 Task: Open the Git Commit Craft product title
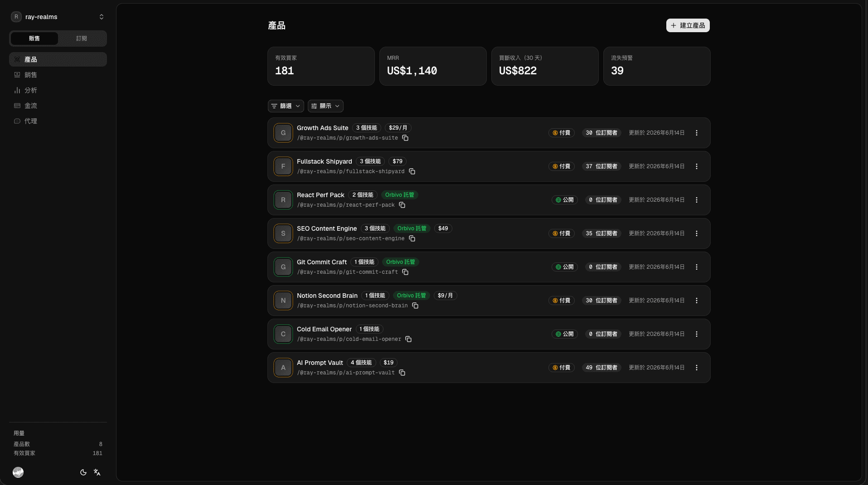click(322, 262)
